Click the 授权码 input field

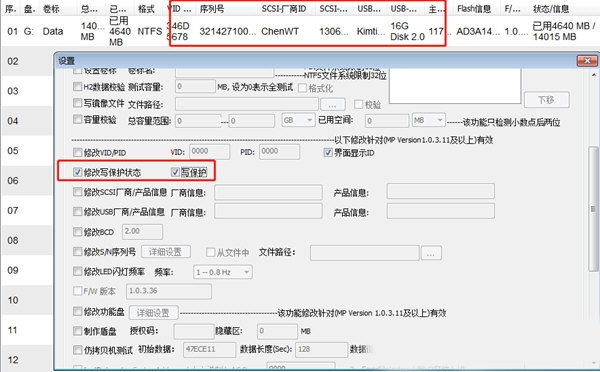(x=194, y=331)
